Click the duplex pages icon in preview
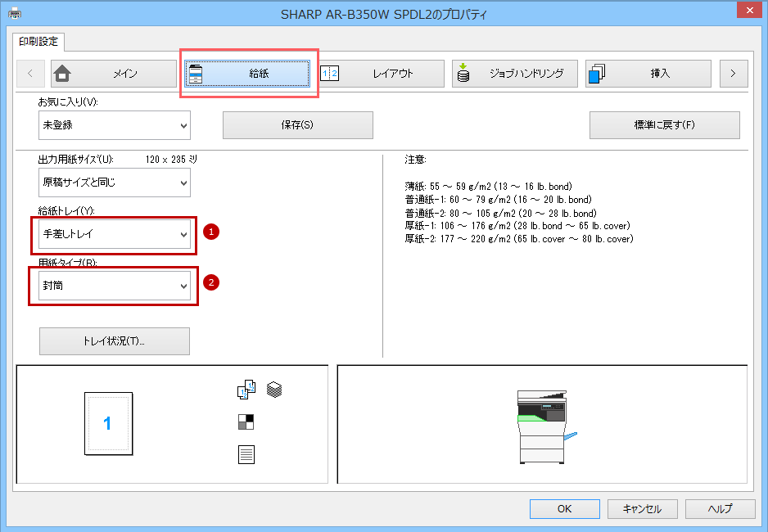The image size is (768, 532). (x=246, y=390)
